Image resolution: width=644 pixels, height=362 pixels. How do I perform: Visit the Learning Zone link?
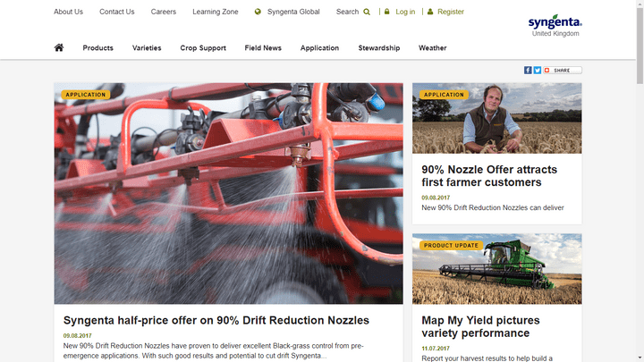click(x=216, y=12)
